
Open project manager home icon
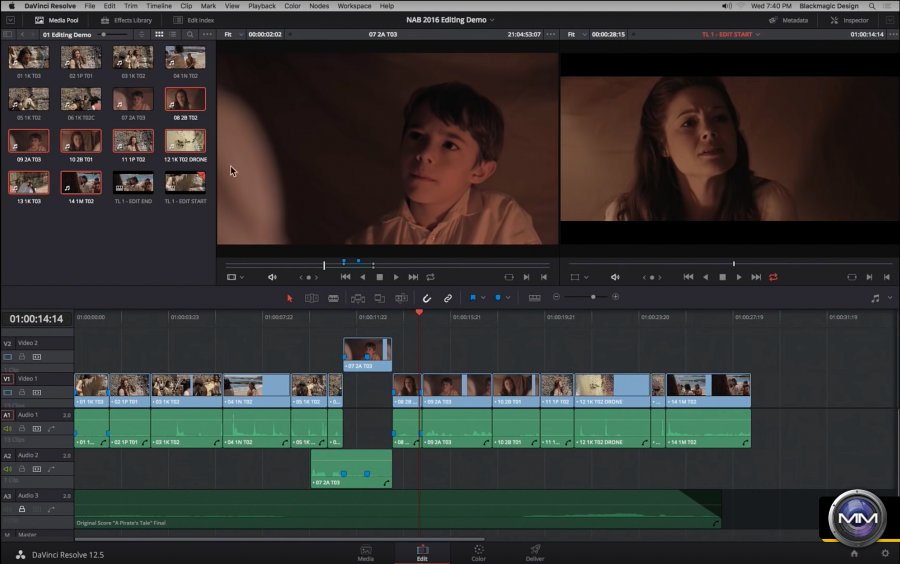point(854,554)
